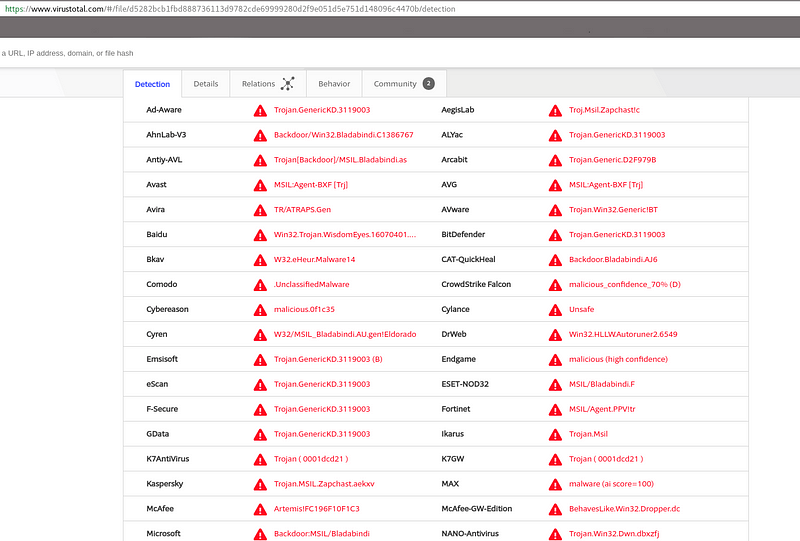Click the Community comment count badge
The height and width of the screenshot is (541, 800).
click(428, 84)
